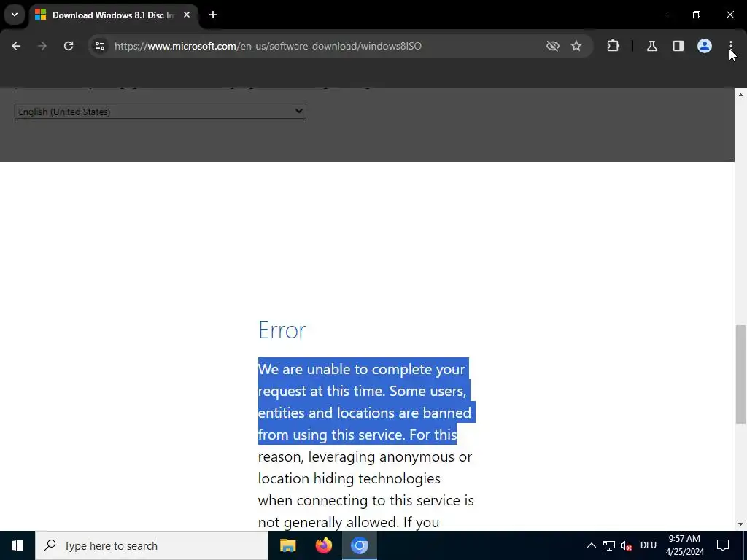This screenshot has height=560, width=747.
Task: Close the Download Windows 8.1 tab
Action: pyautogui.click(x=187, y=15)
